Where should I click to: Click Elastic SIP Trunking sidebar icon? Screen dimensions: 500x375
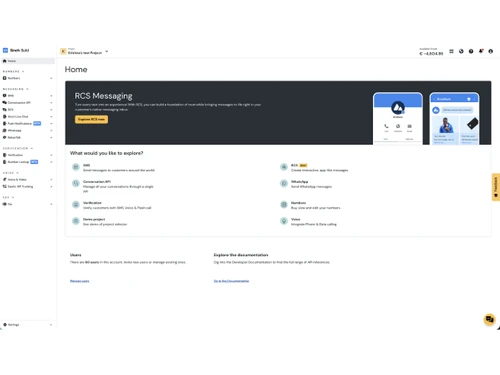point(5,186)
